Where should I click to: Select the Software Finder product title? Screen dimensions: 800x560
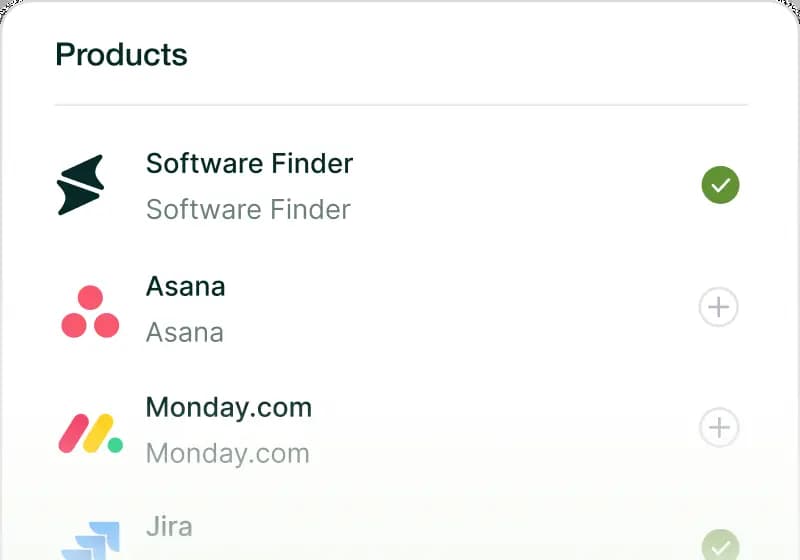249,163
